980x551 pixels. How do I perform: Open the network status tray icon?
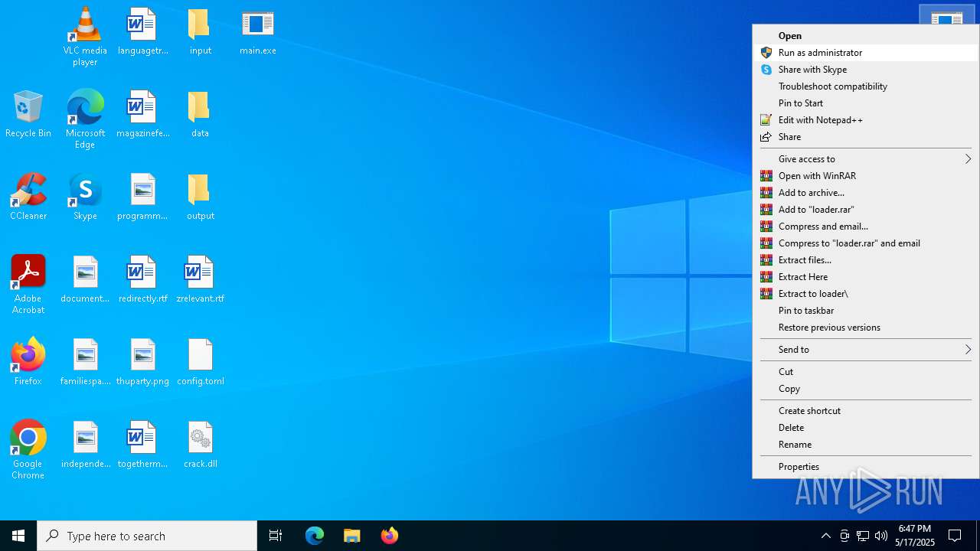coord(863,536)
